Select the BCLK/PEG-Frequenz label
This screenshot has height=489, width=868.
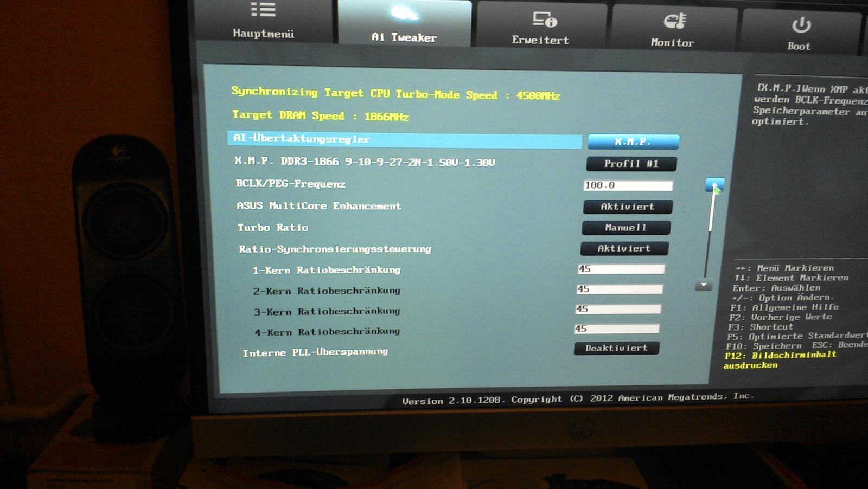tap(291, 184)
